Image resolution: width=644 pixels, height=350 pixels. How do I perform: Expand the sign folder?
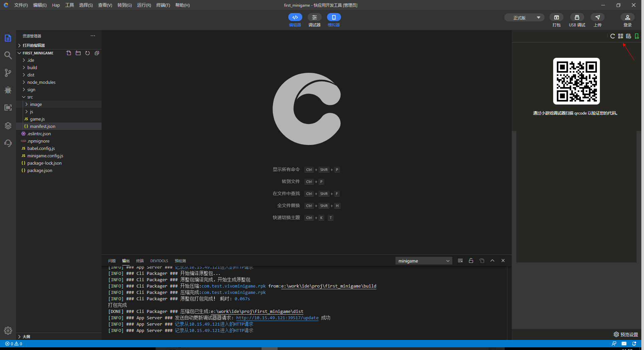point(59,90)
